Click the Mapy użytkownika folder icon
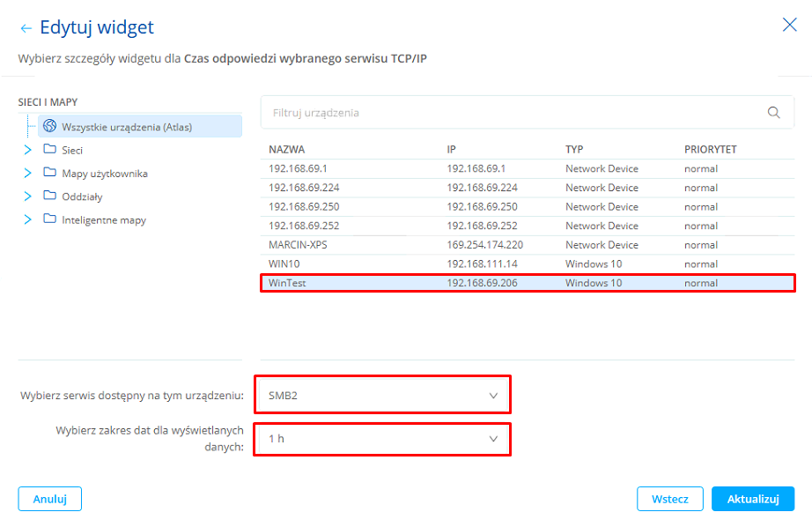812x527 pixels. click(50, 173)
